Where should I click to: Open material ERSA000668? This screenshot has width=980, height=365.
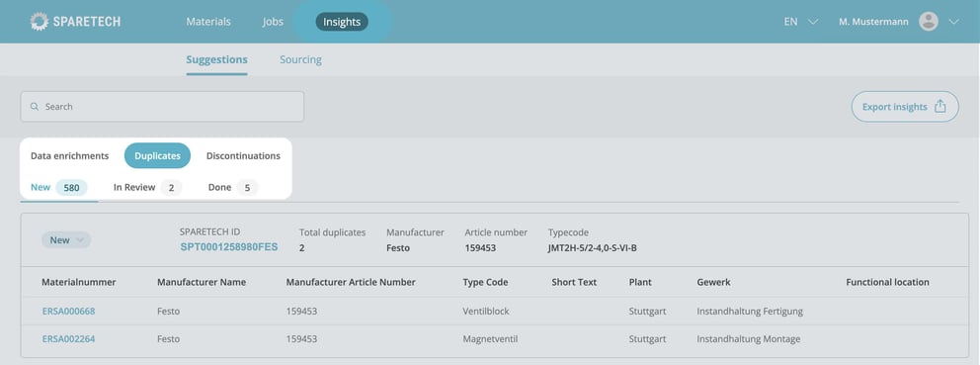tap(69, 312)
